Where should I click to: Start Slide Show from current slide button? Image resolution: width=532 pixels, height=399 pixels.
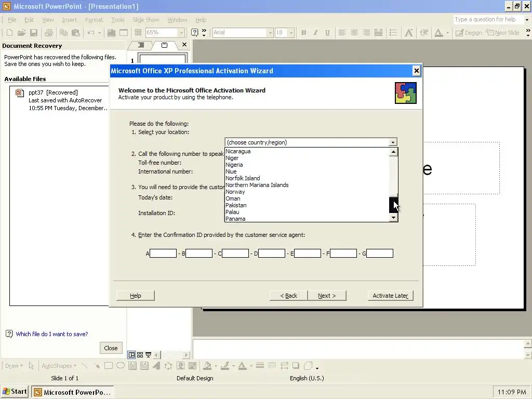point(148,355)
